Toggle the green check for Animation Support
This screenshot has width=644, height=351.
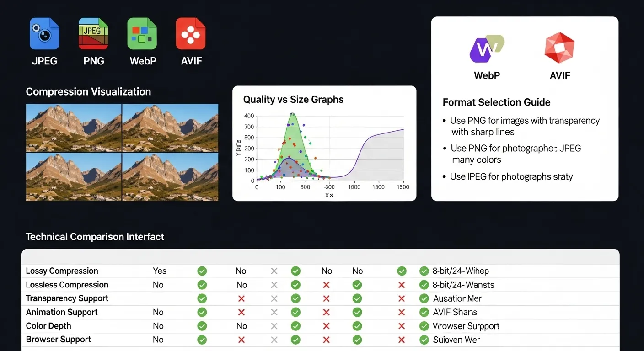[x=202, y=312]
